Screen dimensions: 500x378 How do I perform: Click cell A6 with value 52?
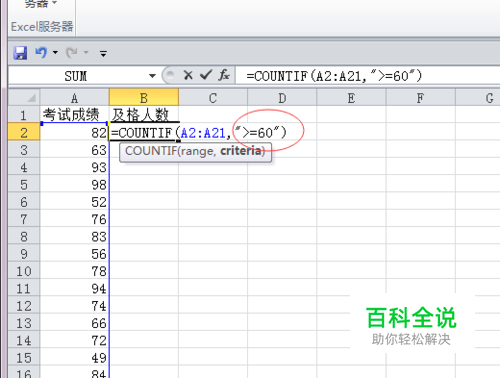point(74,202)
